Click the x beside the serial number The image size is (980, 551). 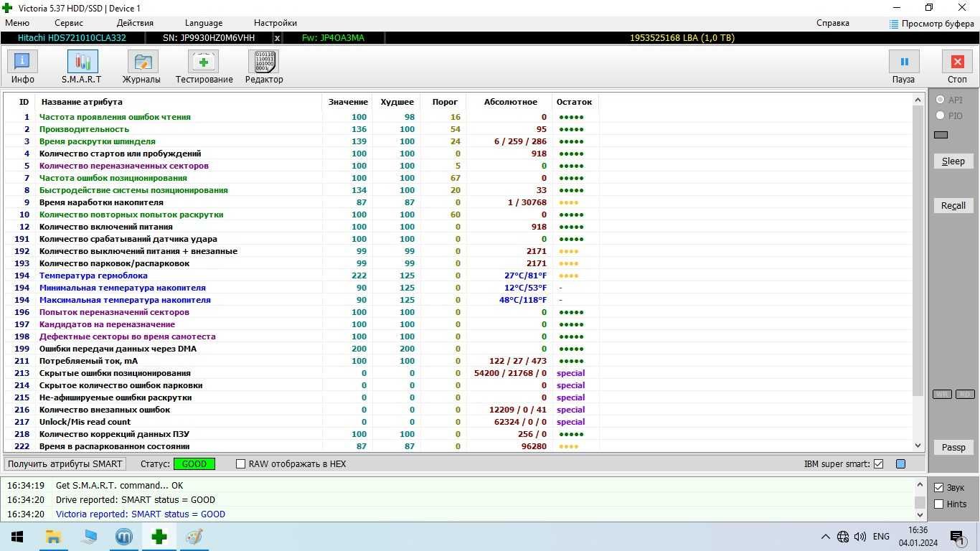pyautogui.click(x=278, y=38)
